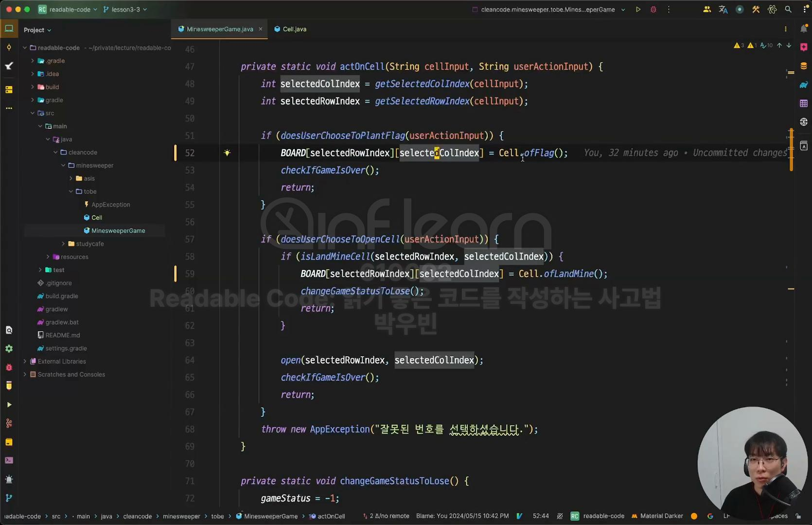
Task: Open the Git tool window icon
Action: pyautogui.click(x=9, y=498)
